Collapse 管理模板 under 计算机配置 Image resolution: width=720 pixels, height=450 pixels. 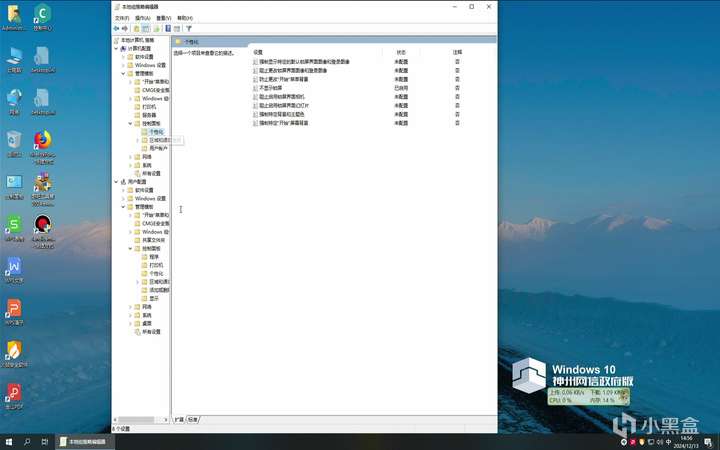coord(123,73)
